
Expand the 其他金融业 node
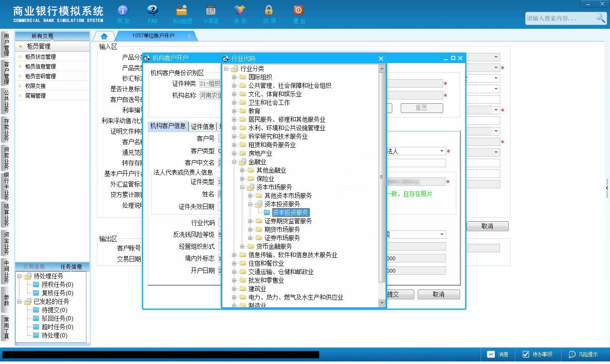tap(242, 170)
